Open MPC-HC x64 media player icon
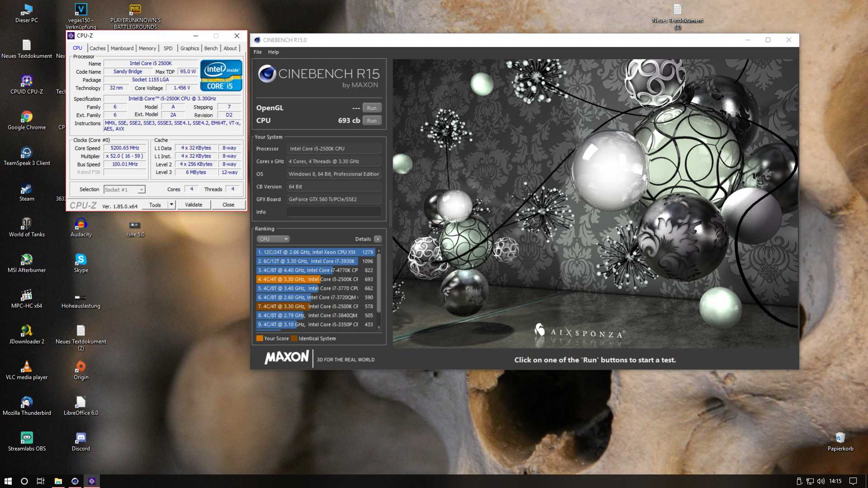The width and height of the screenshot is (868, 488). pos(27,299)
